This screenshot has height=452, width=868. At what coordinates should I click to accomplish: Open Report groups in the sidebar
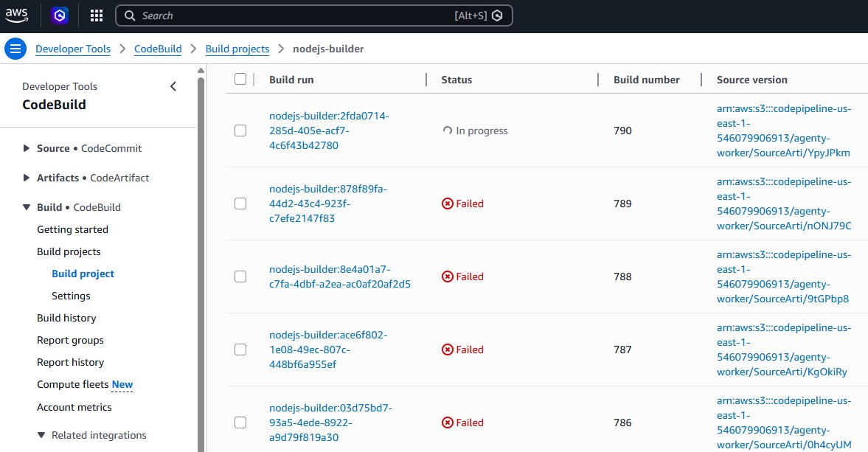pyautogui.click(x=70, y=340)
